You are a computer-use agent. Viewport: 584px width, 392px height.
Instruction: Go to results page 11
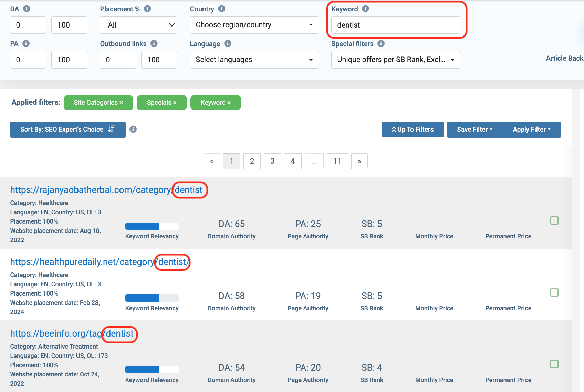[x=337, y=161]
